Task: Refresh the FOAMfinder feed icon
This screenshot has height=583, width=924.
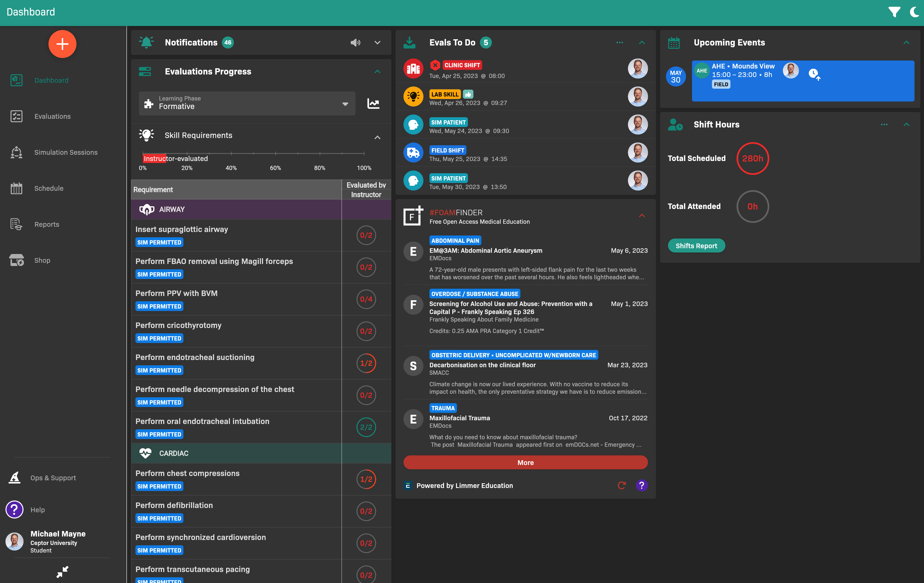Action: click(x=622, y=485)
